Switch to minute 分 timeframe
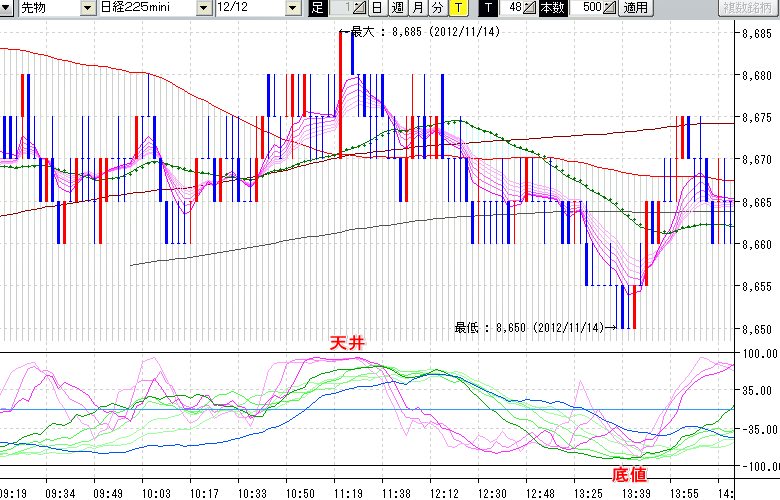780x500 pixels. click(437, 8)
